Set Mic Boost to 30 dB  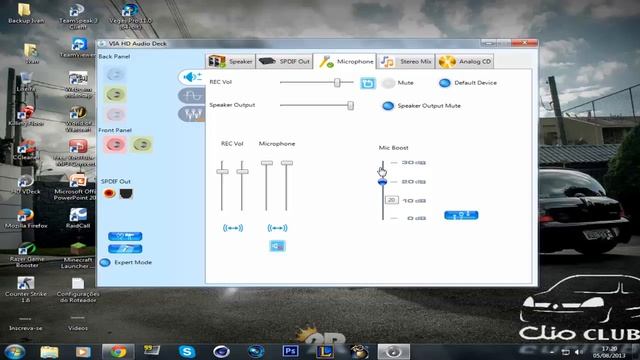[413, 162]
